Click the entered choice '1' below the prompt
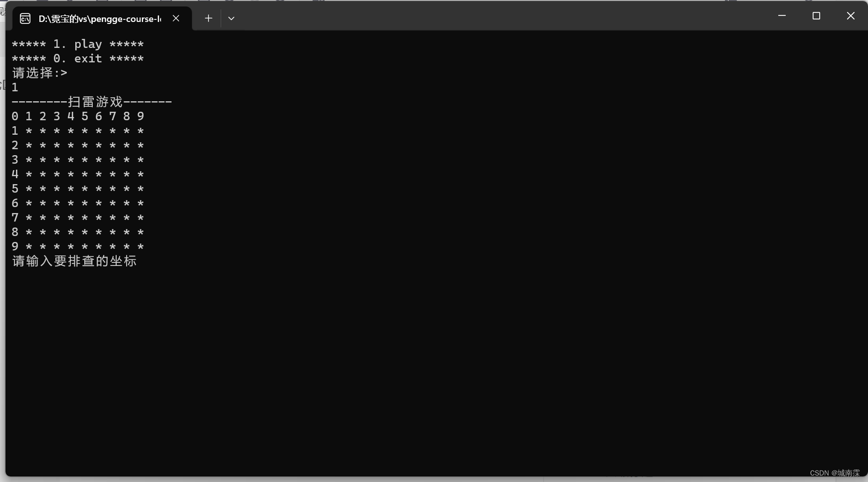This screenshot has height=482, width=868. (15, 88)
